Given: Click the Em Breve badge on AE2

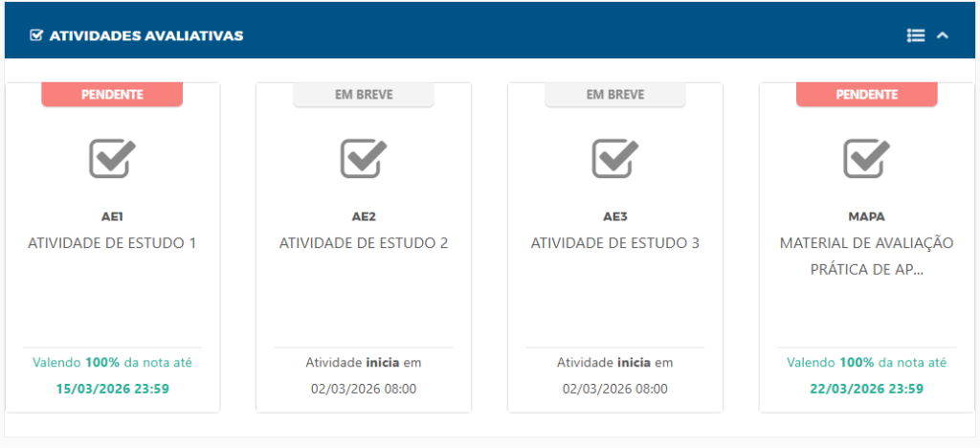Looking at the screenshot, I should [364, 95].
